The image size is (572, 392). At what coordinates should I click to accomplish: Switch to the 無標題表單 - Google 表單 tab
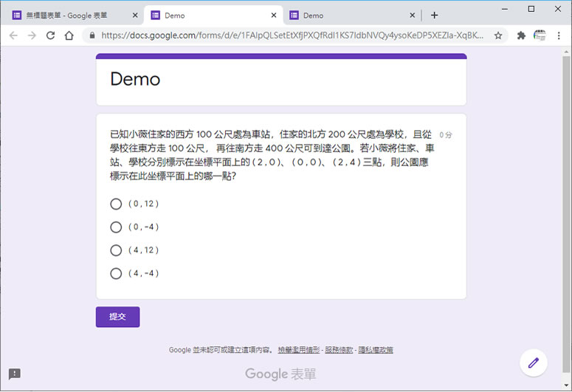point(72,16)
